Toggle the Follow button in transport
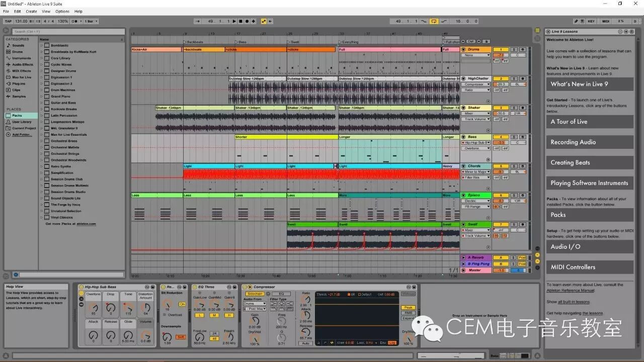Image resolution: width=644 pixels, height=362 pixels. pos(197,21)
